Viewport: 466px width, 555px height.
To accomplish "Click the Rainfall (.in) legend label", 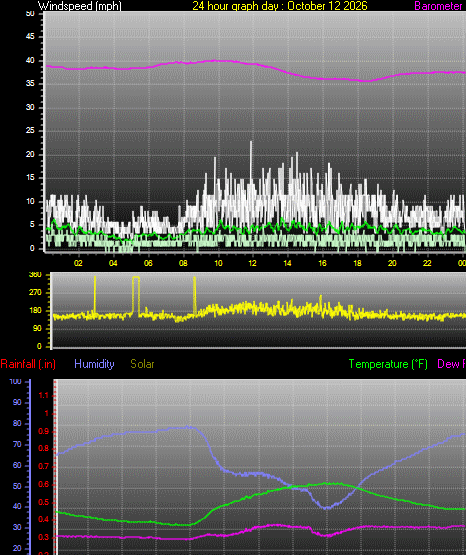I will tap(28, 364).
